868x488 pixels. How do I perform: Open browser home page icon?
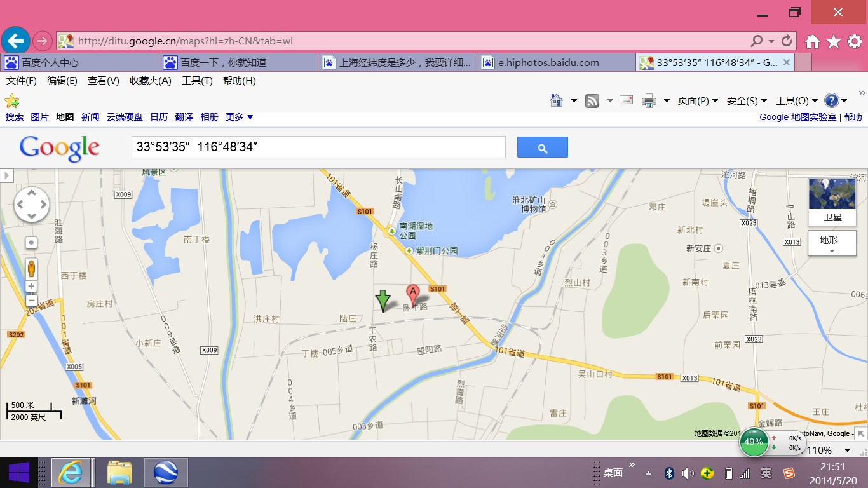click(812, 41)
